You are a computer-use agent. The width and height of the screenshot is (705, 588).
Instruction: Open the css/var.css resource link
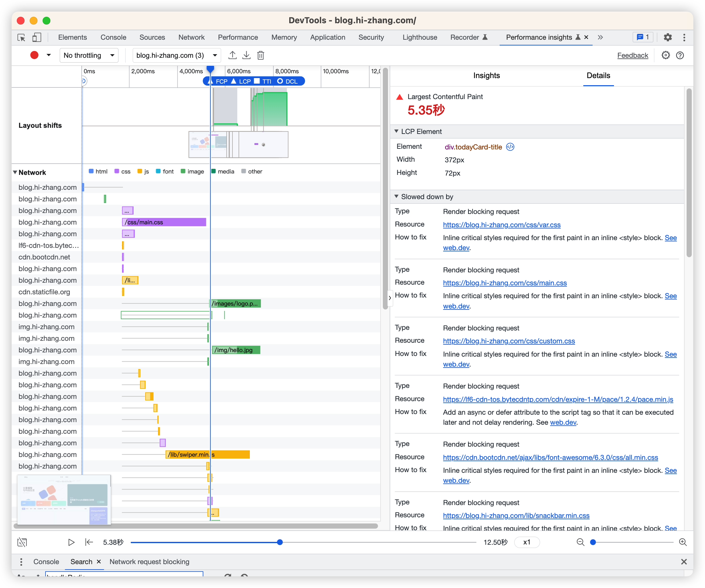pyautogui.click(x=502, y=225)
